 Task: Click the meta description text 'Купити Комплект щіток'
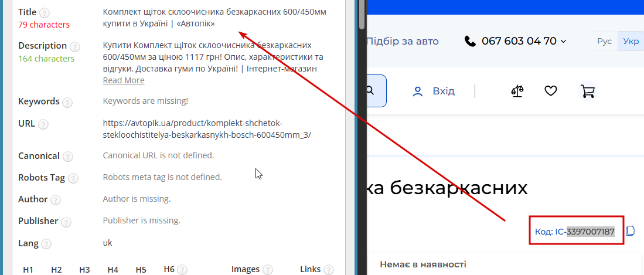(149, 45)
